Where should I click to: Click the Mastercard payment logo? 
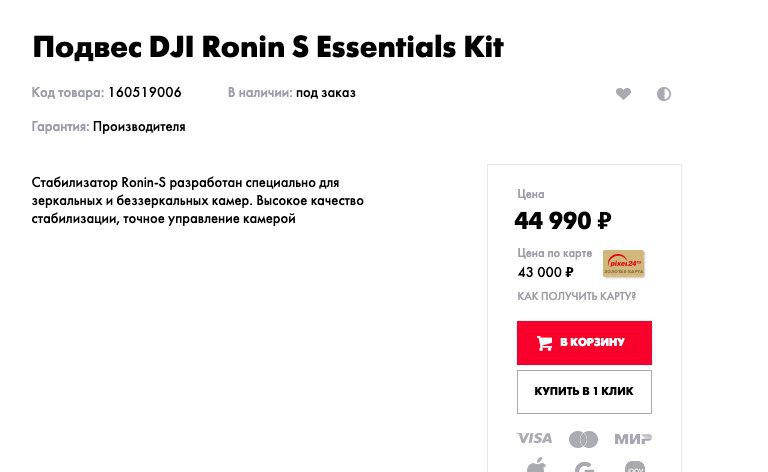pos(583,439)
